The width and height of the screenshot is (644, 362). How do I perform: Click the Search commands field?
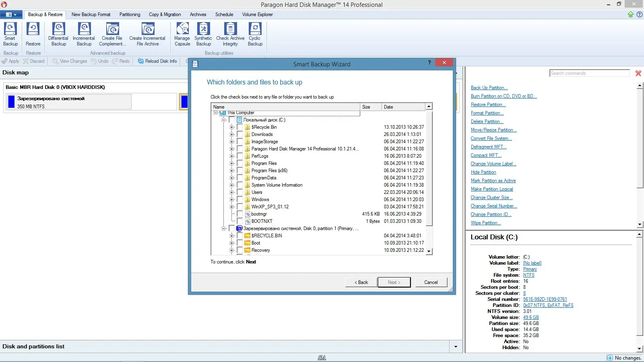click(x=589, y=73)
